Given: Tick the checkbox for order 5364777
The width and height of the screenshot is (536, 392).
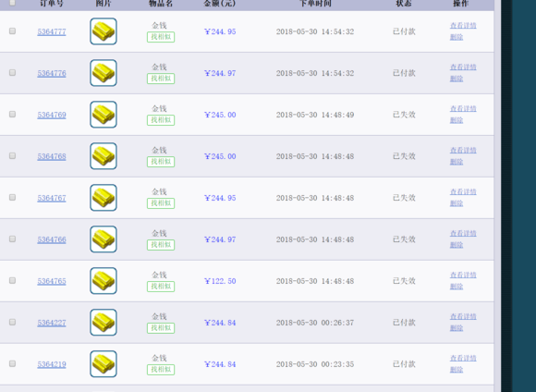Looking at the screenshot, I should pos(12,31).
